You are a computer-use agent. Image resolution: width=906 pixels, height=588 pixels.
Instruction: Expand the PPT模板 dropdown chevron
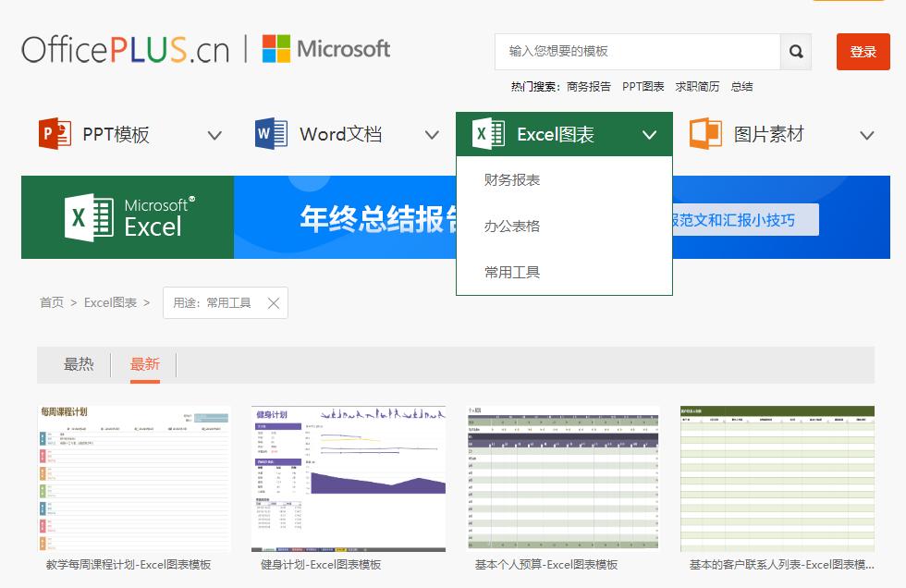coord(214,135)
